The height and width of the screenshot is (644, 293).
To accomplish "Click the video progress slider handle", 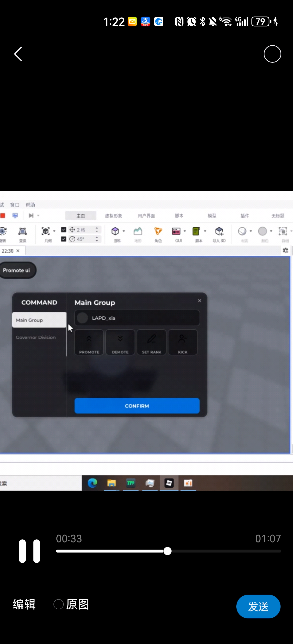I will pyautogui.click(x=167, y=551).
